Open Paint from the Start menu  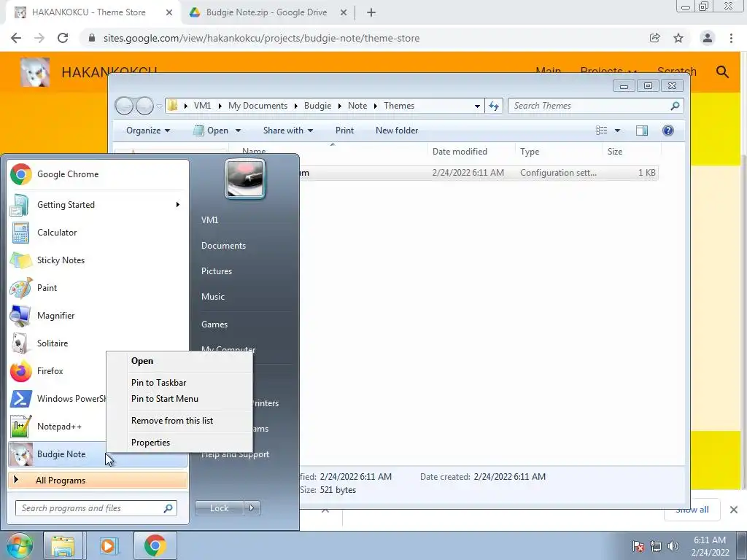98,287
